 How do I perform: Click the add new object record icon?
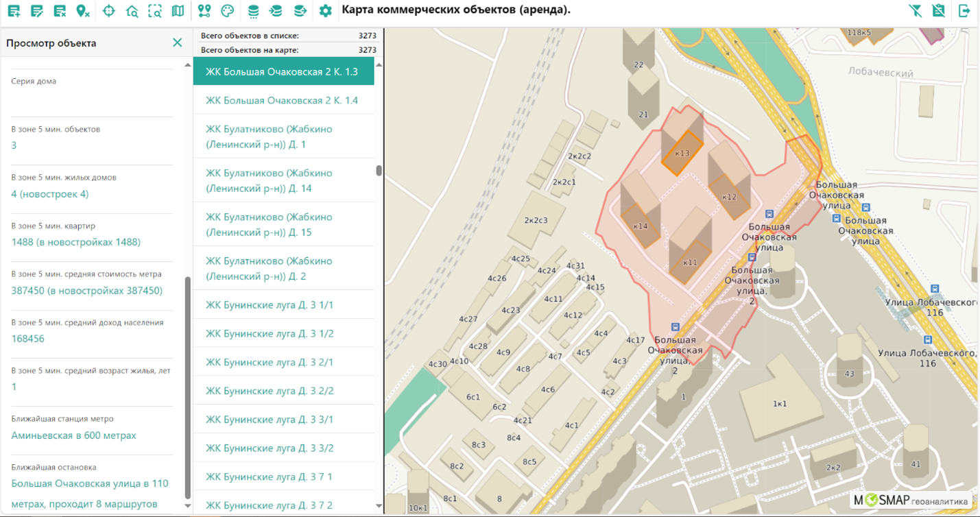[14, 11]
